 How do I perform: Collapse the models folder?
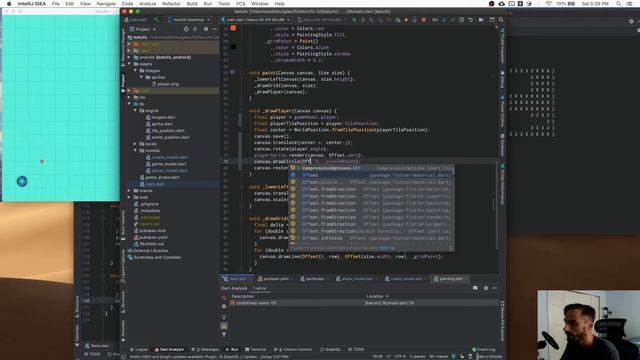pyautogui.click(x=136, y=151)
